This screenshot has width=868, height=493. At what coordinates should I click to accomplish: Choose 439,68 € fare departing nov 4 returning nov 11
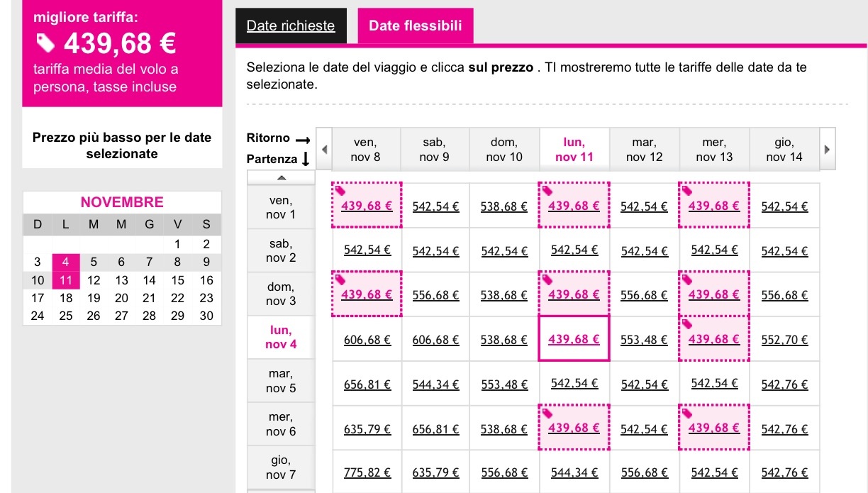574,339
